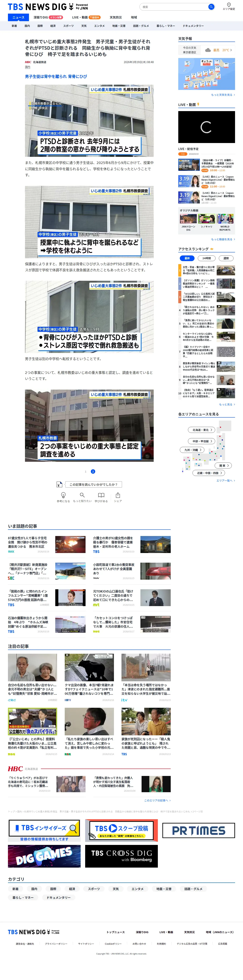Select the 地域 tab
243x980 pixels.
coord(134,17)
